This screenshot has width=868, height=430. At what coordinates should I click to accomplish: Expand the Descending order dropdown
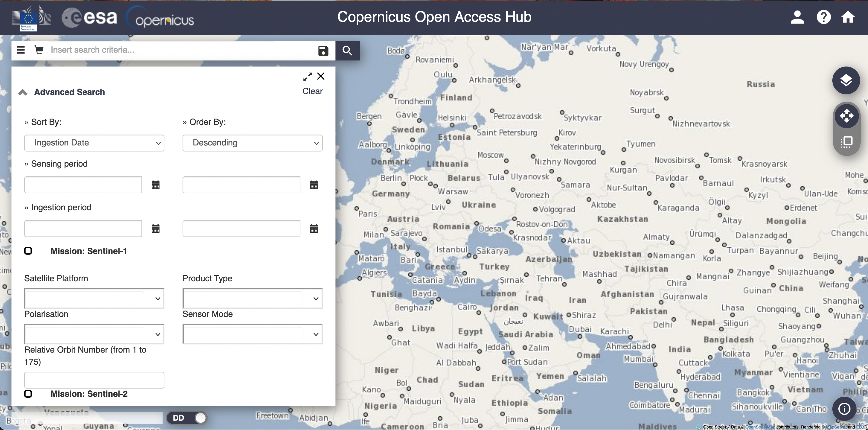click(x=252, y=143)
